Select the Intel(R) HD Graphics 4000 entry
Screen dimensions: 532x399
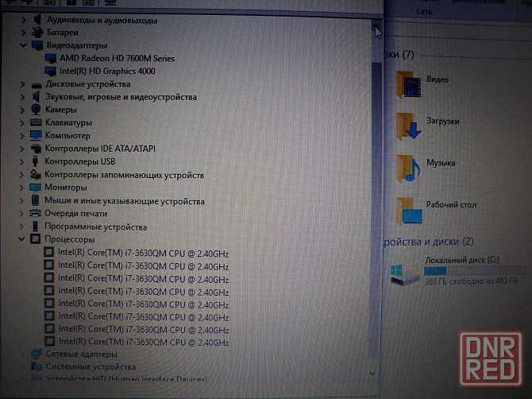[x=107, y=71]
